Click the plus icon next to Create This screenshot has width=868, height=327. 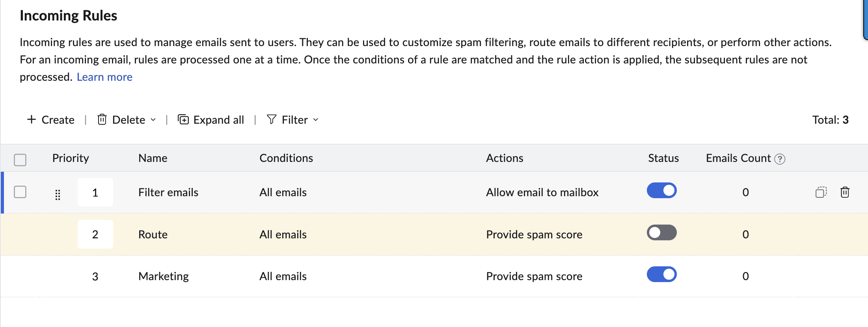click(x=31, y=119)
